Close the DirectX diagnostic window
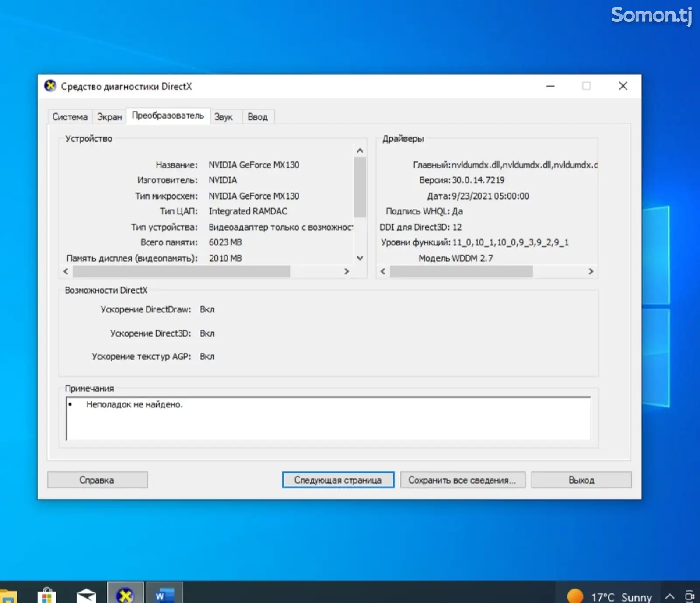The height and width of the screenshot is (603, 700). pyautogui.click(x=623, y=86)
